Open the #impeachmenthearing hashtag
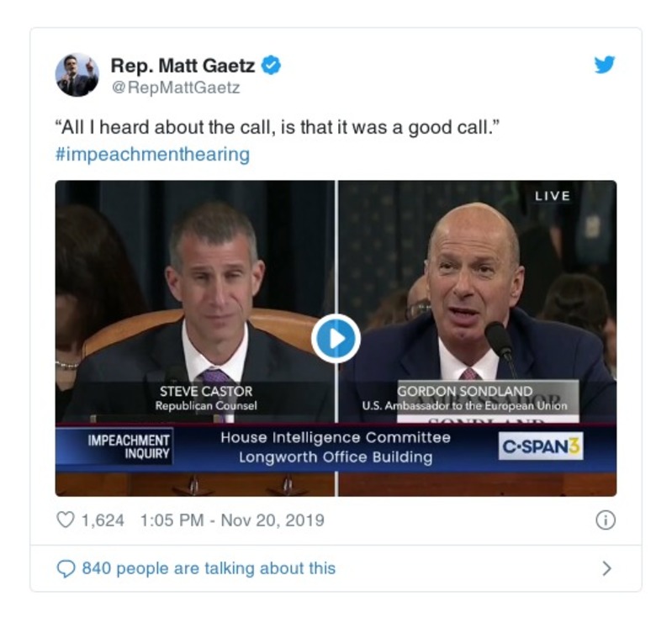 (152, 155)
